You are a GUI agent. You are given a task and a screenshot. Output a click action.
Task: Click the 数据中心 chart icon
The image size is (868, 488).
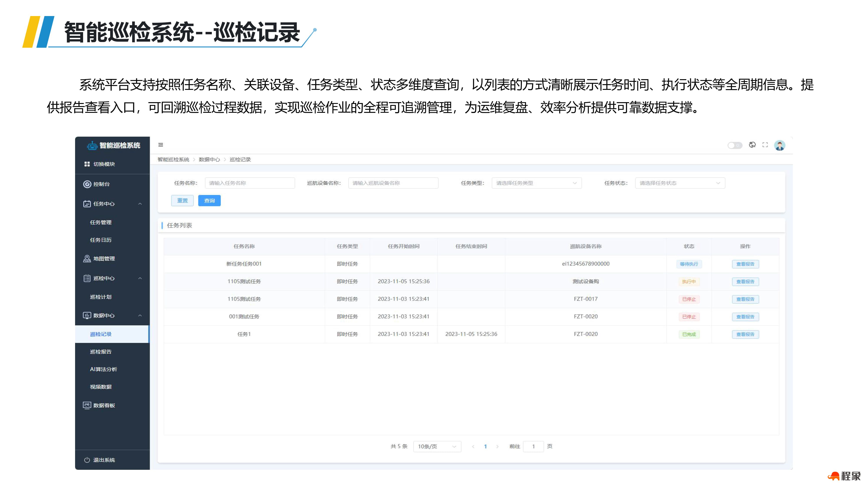coord(87,316)
